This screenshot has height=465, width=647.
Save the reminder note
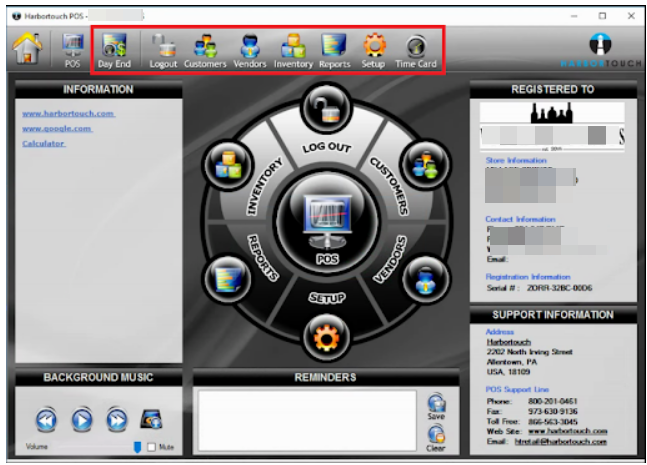click(x=435, y=405)
